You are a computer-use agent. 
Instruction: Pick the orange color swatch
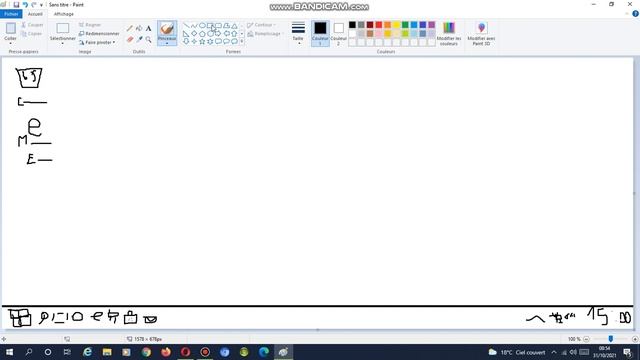387,25
